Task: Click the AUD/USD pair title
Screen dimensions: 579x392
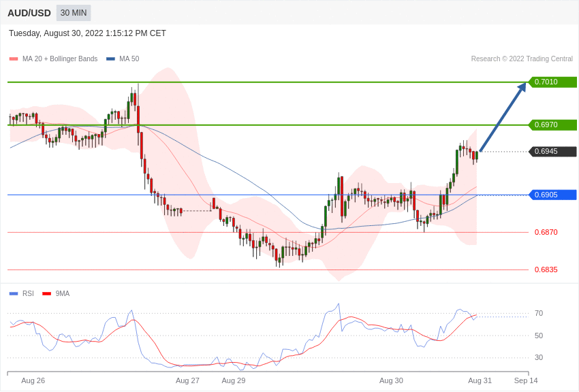Action: 29,14
